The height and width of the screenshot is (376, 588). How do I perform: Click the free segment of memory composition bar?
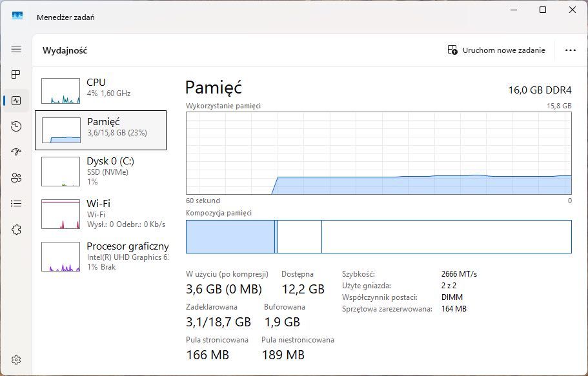(x=447, y=237)
